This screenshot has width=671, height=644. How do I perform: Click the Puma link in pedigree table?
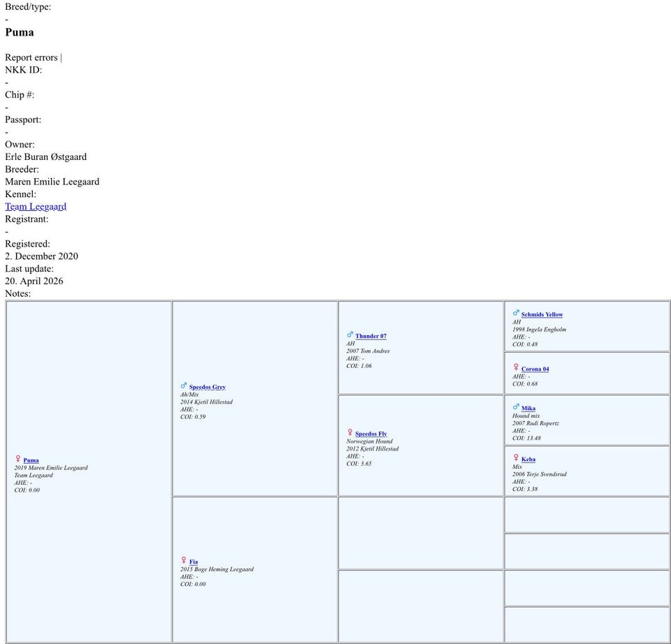tap(31, 460)
